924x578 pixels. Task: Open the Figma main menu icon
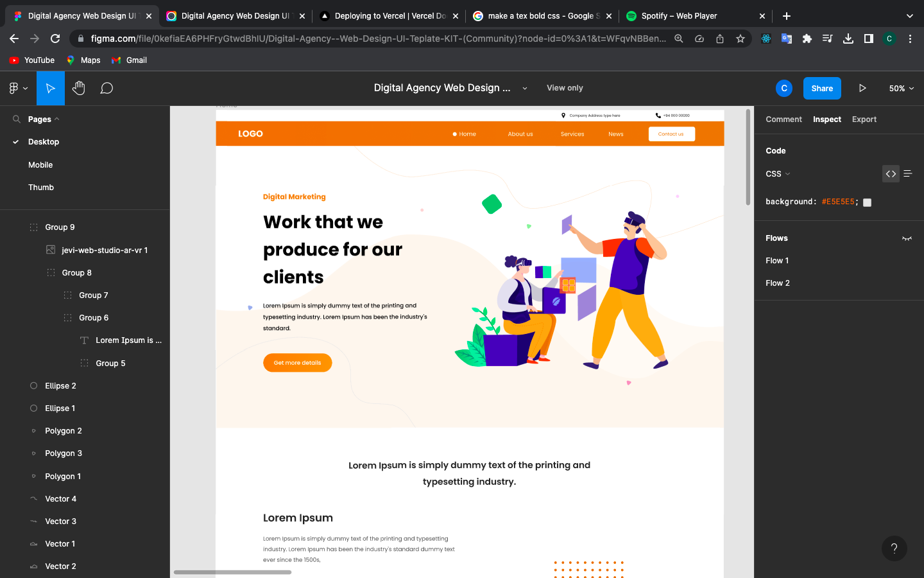click(x=18, y=88)
